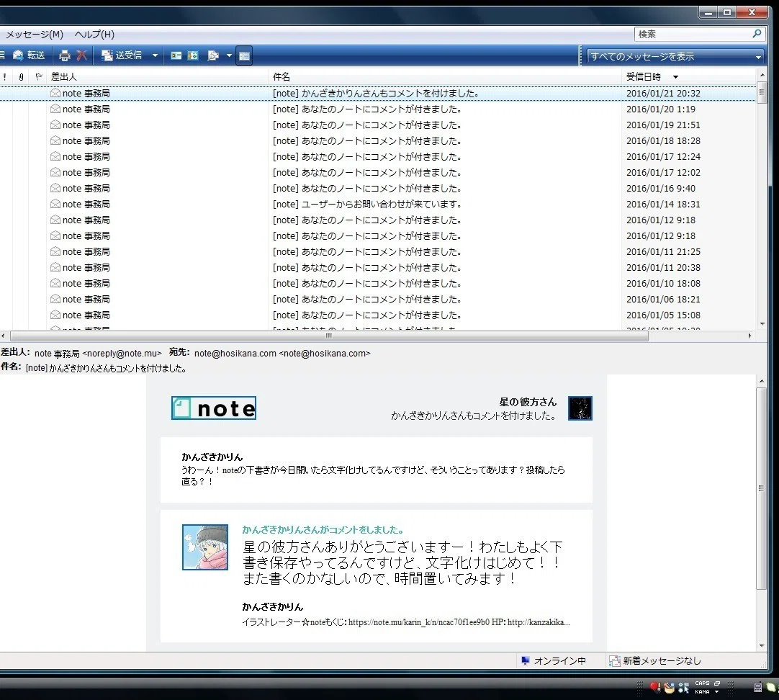Click envelope icon of 2016/01/21 20:32 message
The width and height of the screenshot is (779, 700).
(55, 93)
